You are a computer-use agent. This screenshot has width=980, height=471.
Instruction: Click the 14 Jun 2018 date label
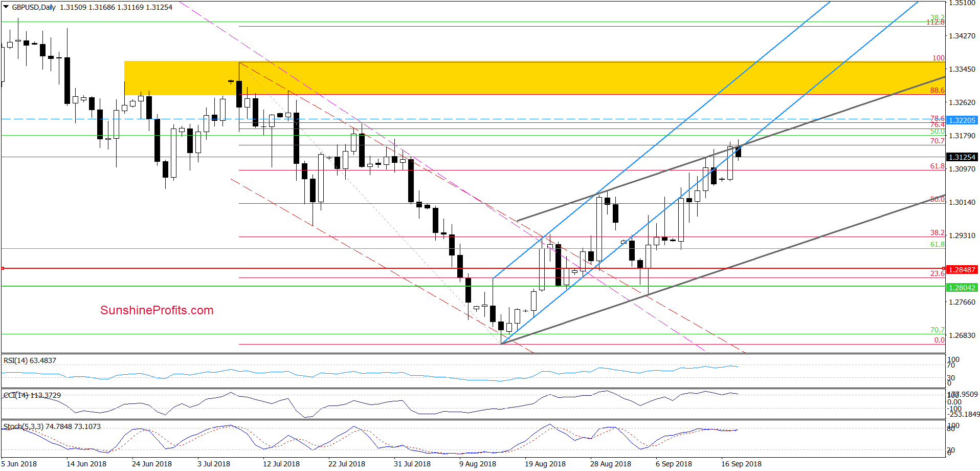(x=86, y=464)
